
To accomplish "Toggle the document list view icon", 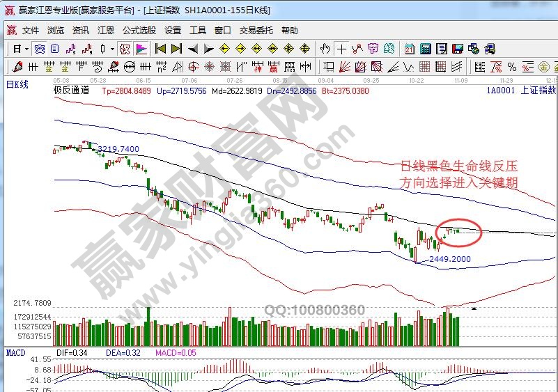I will pyautogui.click(x=55, y=49).
